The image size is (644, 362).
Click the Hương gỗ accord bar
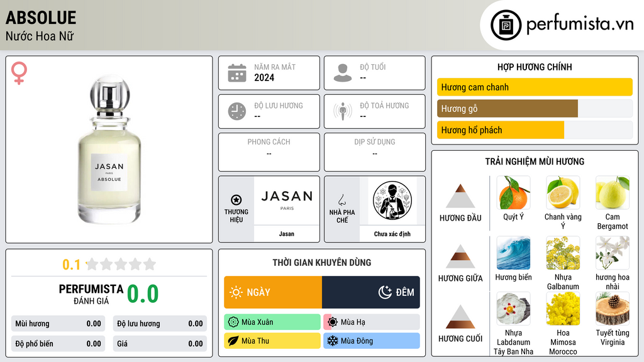coord(535,108)
